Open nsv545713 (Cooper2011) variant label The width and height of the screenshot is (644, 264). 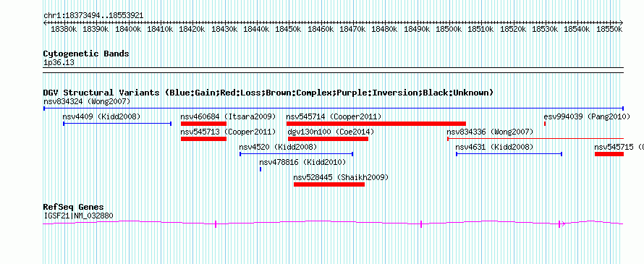pos(229,132)
